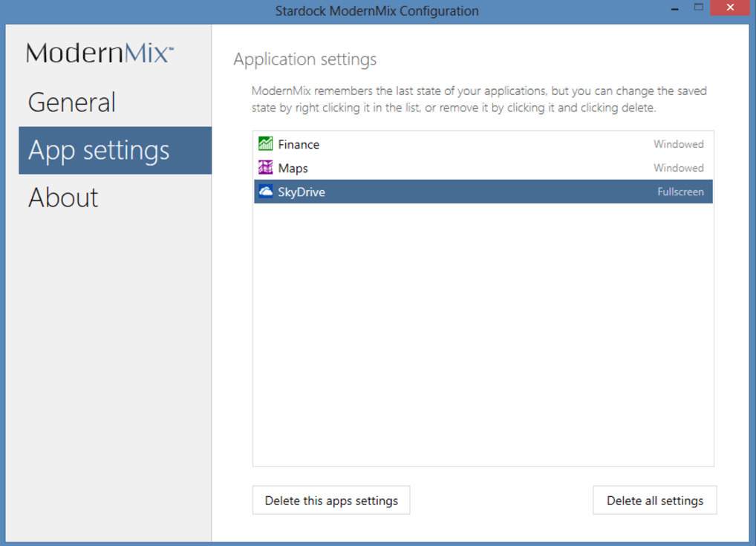The image size is (756, 546).
Task: Click the Fullscreen state of SkyDrive
Action: point(680,192)
